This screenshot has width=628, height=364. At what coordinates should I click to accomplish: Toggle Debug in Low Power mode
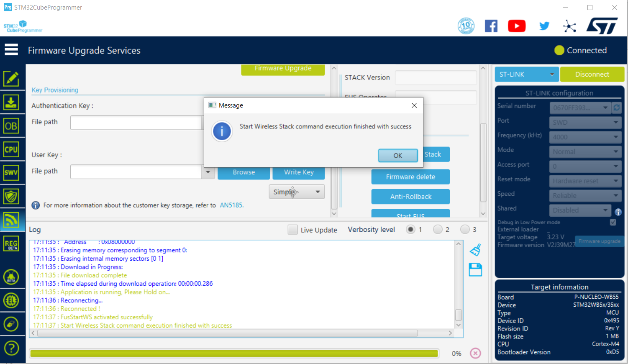pos(613,222)
